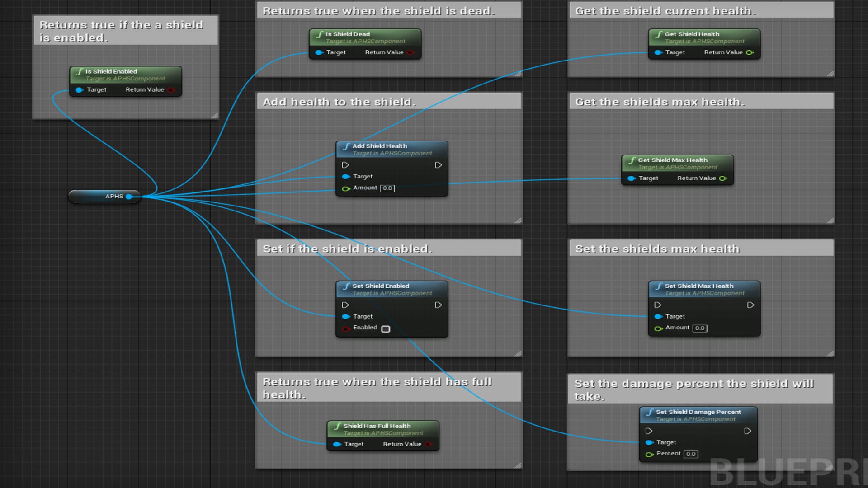
Task: Click the function icon on Add Shield Health node
Action: 346,146
